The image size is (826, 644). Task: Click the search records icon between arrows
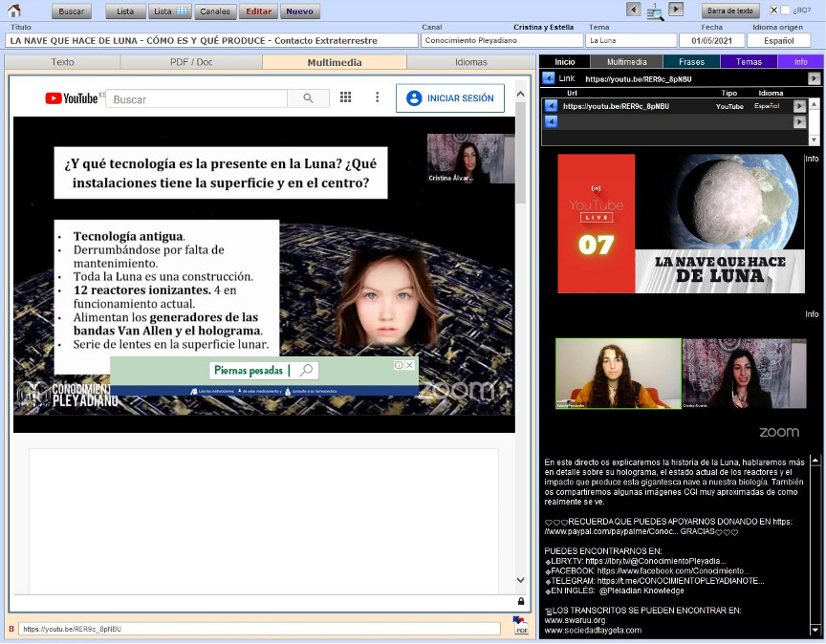[x=655, y=11]
